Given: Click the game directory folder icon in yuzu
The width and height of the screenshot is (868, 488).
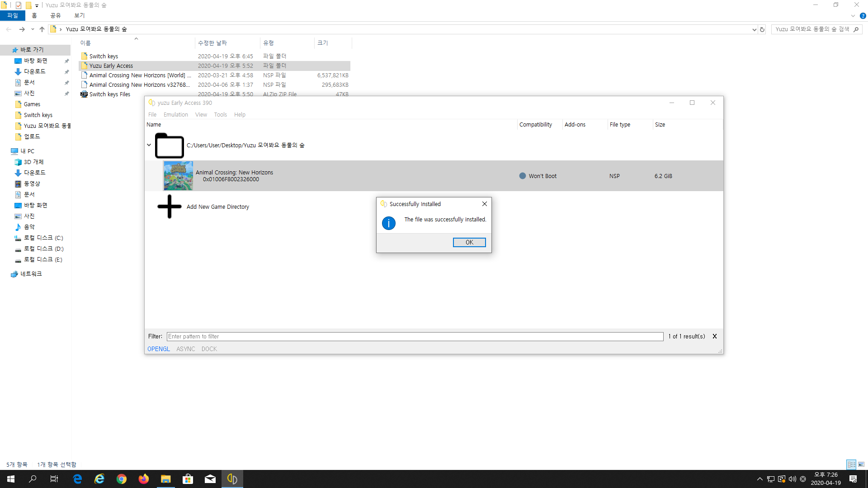Looking at the screenshot, I should (x=169, y=145).
